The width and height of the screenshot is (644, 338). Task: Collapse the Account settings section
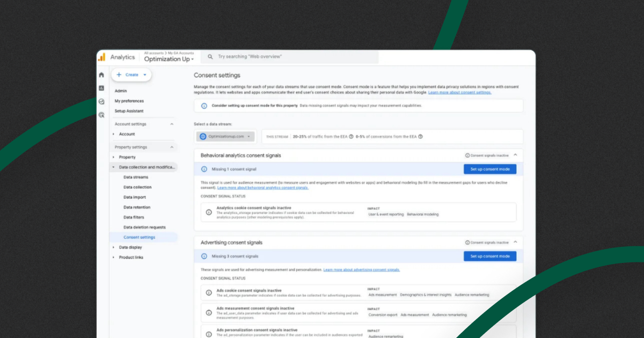click(172, 124)
